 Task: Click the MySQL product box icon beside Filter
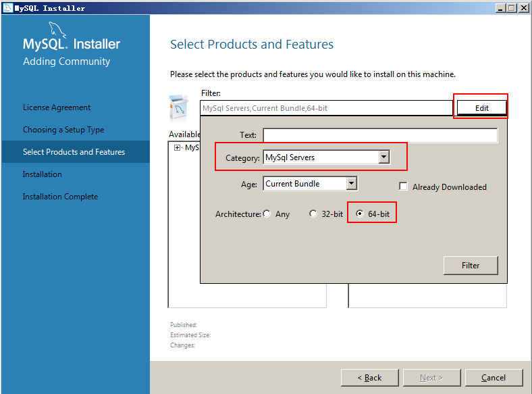178,108
